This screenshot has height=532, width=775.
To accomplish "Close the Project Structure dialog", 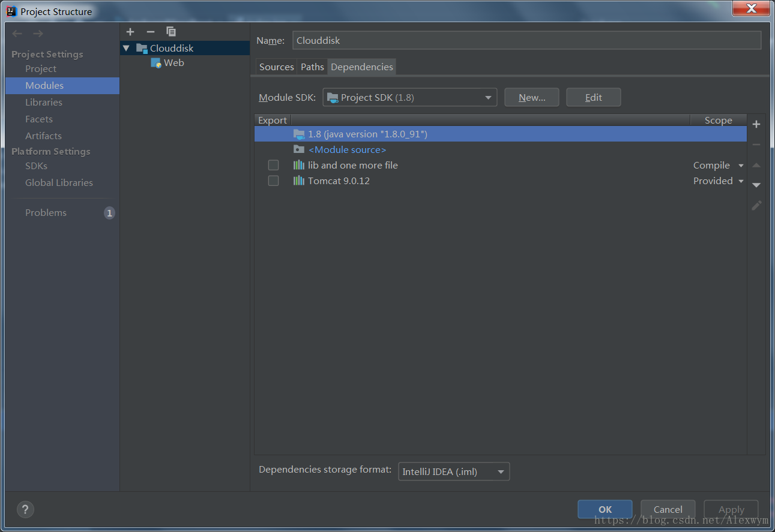I will pos(751,8).
